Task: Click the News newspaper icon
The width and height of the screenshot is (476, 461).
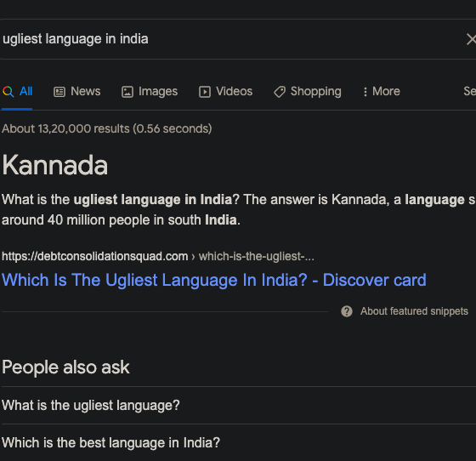Action: (59, 92)
